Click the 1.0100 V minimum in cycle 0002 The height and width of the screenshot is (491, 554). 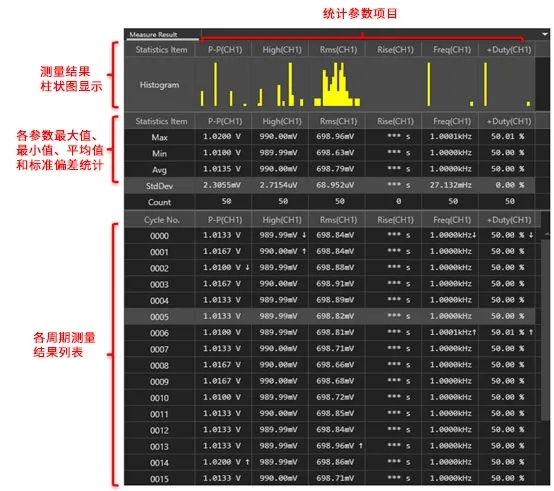click(222, 267)
